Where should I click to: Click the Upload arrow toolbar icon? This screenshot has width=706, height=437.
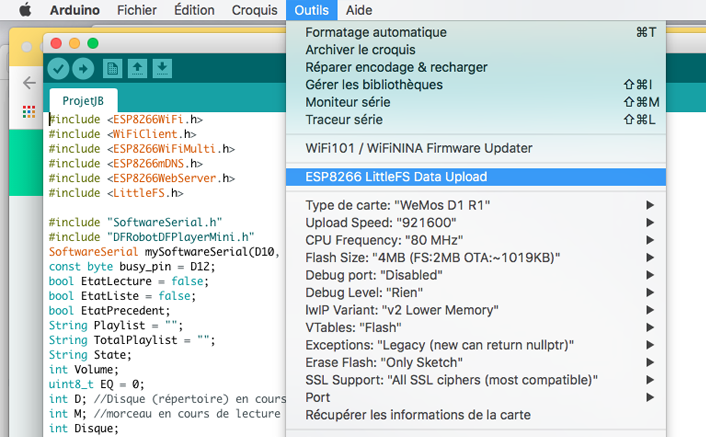click(83, 69)
